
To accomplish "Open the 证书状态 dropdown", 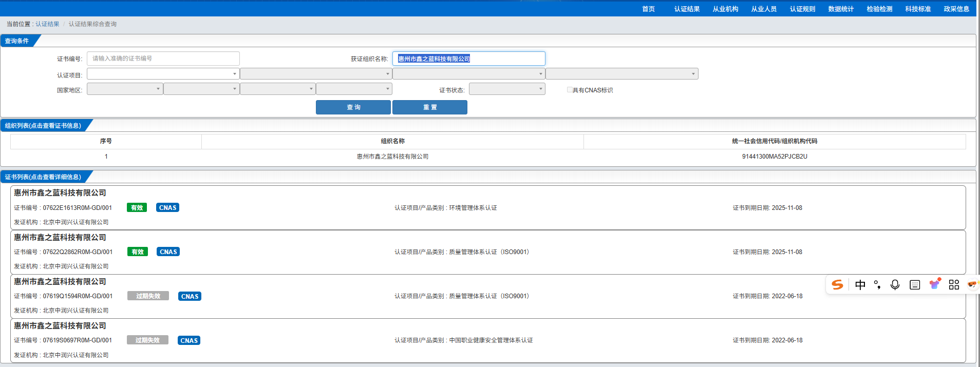I will [x=506, y=89].
